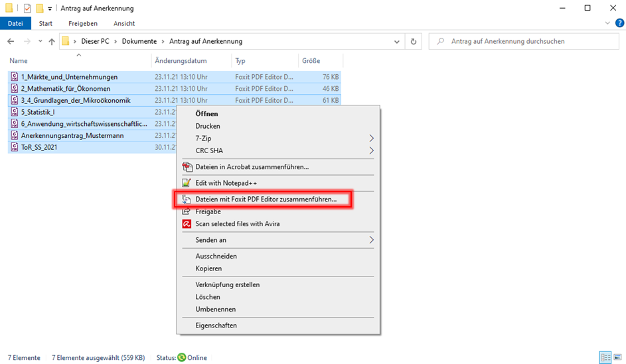Select file name ToR_SS_2021

[x=39, y=147]
